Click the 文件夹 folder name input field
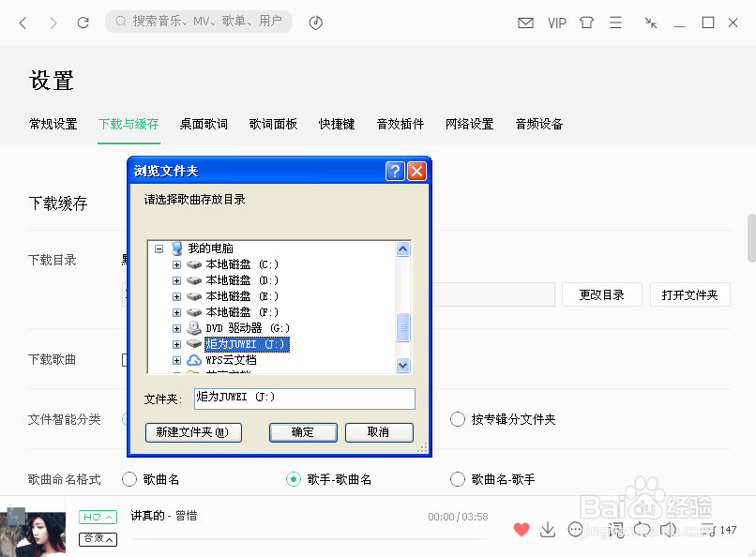Image resolution: width=756 pixels, height=557 pixels. (x=305, y=399)
